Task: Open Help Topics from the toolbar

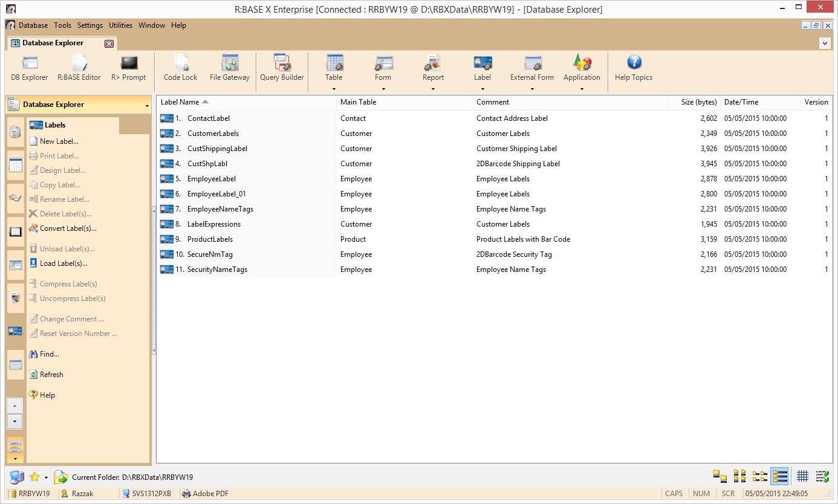Action: [x=633, y=68]
